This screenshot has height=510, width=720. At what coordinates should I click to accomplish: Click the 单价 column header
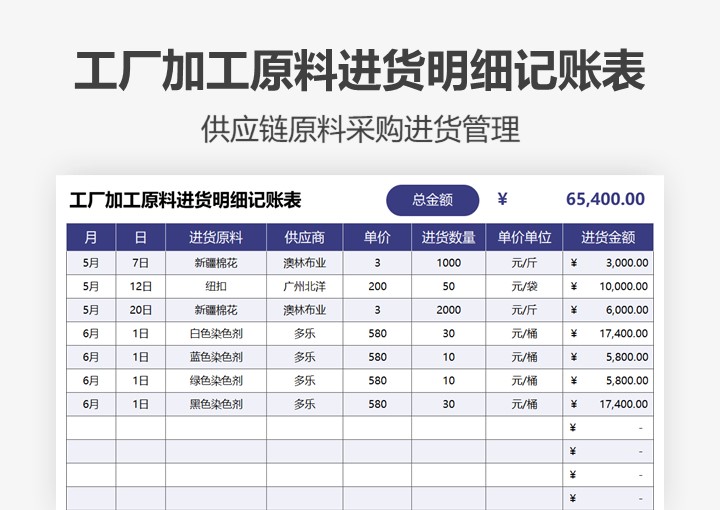click(x=377, y=237)
